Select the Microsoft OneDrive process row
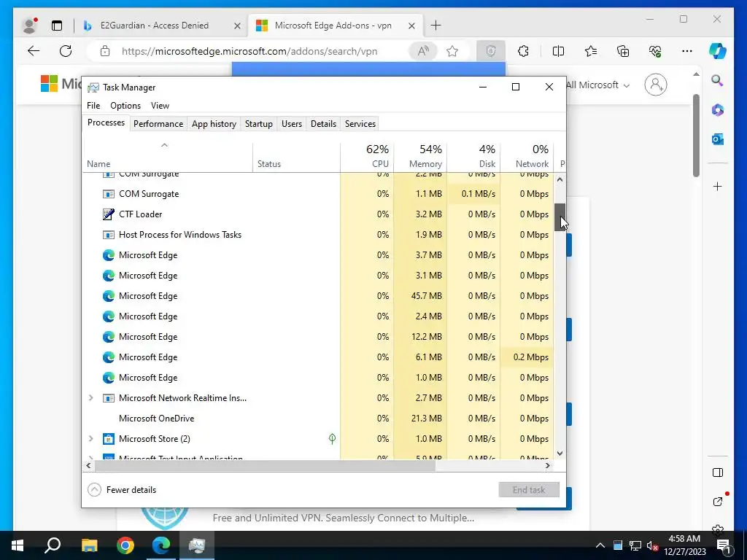The image size is (747, 560). coord(318,418)
